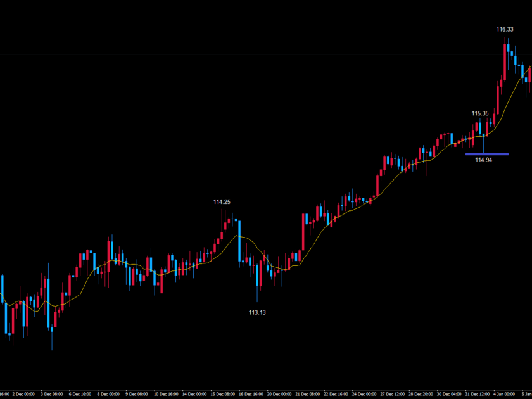Click the 4 Jan 00:00 time axis label
The width and height of the screenshot is (532, 399).
click(505, 393)
